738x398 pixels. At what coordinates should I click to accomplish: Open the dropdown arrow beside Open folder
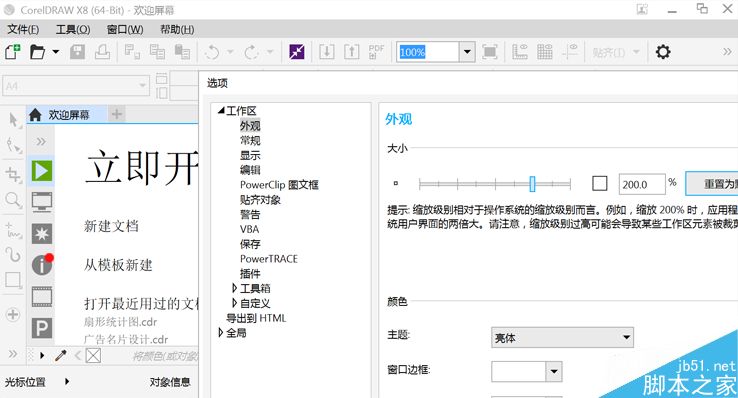[56, 51]
